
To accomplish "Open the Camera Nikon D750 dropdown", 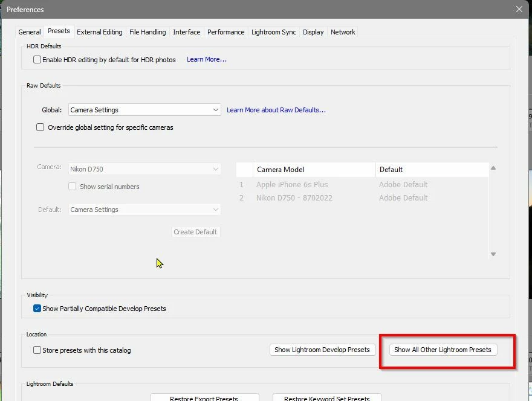I will pos(144,169).
